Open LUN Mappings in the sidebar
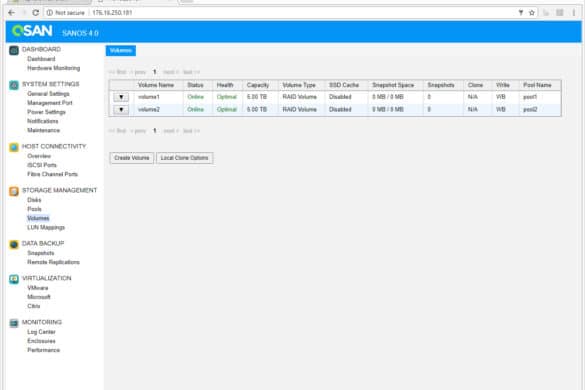Image resolution: width=585 pixels, height=390 pixels. tap(46, 227)
